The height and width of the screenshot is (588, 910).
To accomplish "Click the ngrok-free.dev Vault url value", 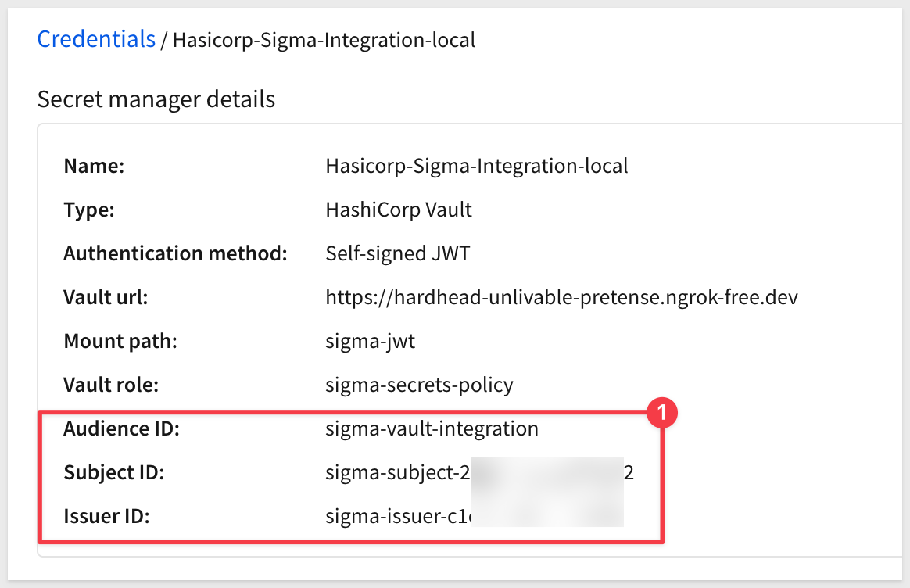I will [561, 297].
